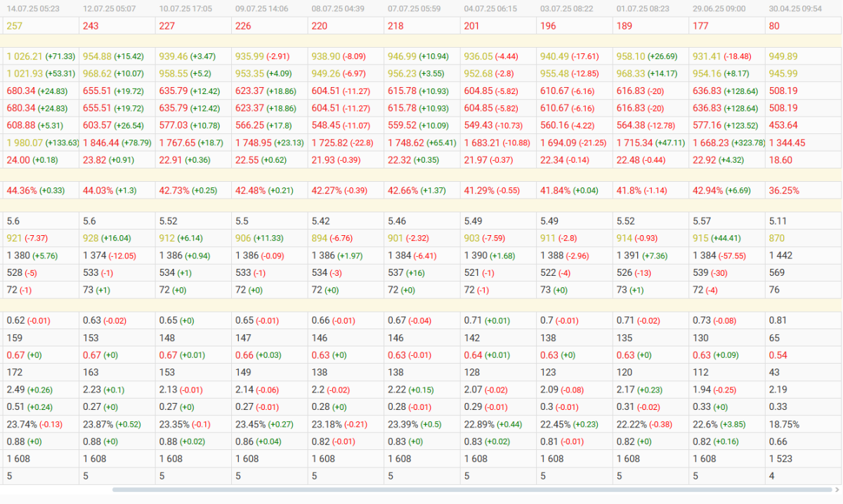843x504 pixels.
Task: Select the 04.07.25 06:15 column header
Action: click(x=491, y=9)
